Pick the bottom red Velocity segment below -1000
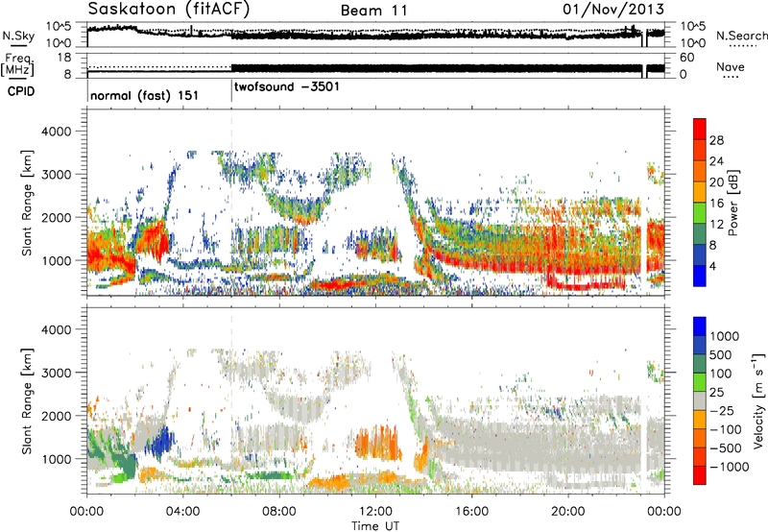The width and height of the screenshot is (768, 532). [700, 475]
